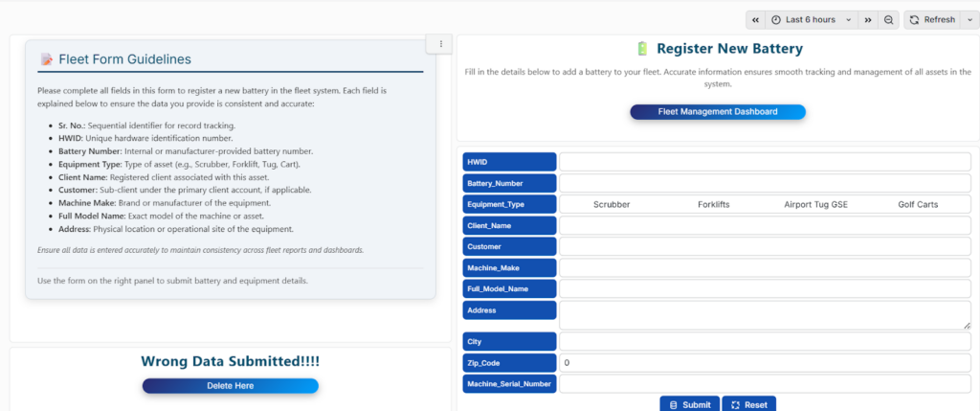Open the Fleet Management Dashboard link
This screenshot has height=411, width=980.
718,112
